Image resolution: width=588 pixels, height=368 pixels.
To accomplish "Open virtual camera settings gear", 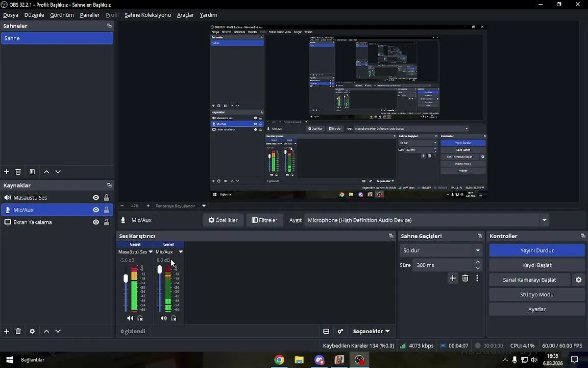I will [579, 280].
